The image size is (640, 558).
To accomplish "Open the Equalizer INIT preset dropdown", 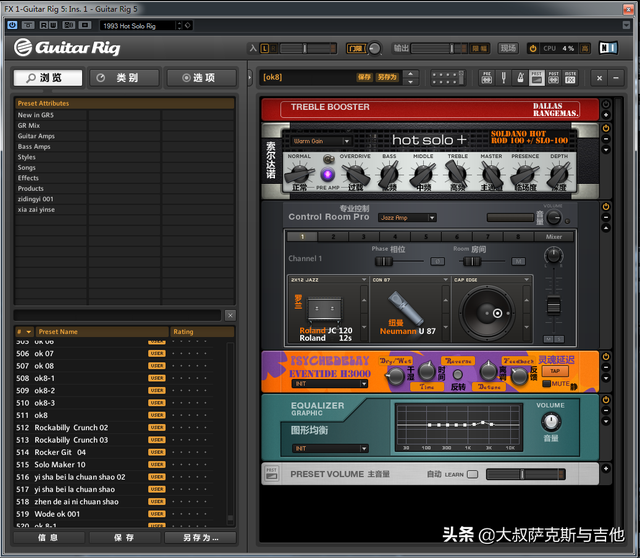I will 330,449.
